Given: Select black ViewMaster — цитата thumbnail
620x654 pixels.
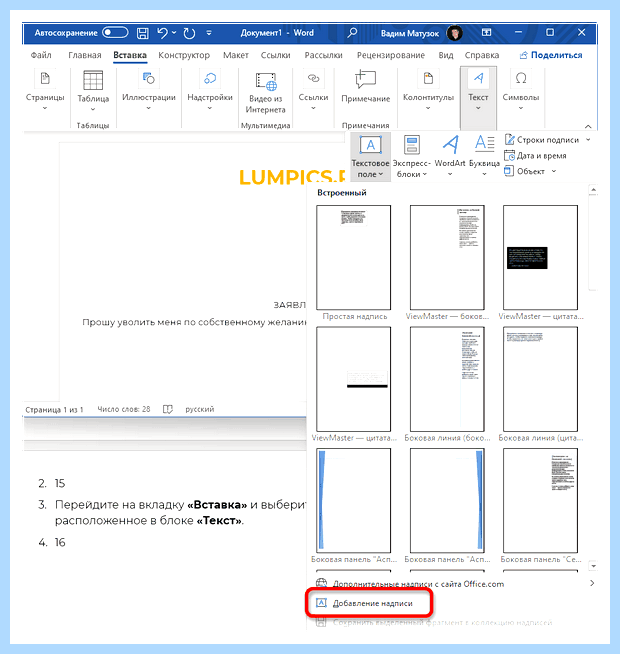Looking at the screenshot, I should (540, 258).
